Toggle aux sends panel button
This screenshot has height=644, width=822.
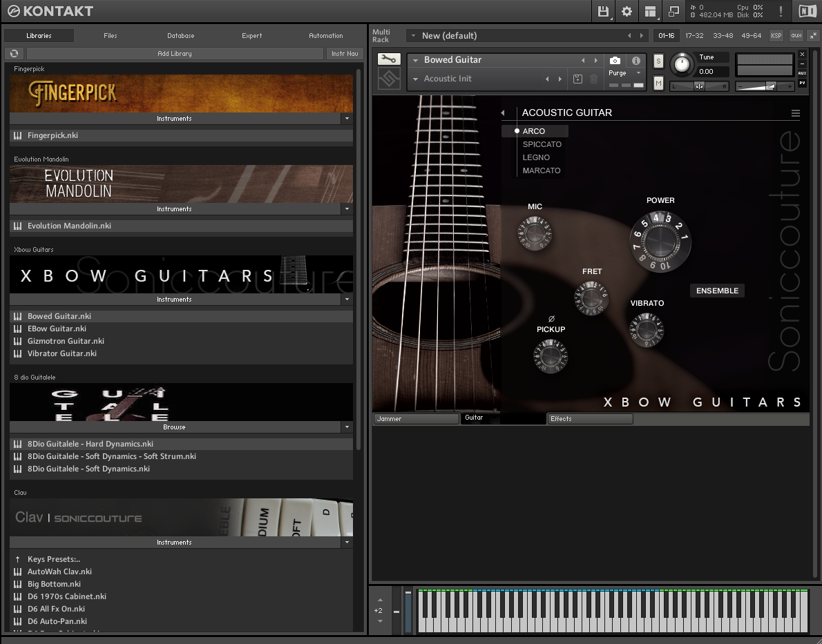pyautogui.click(x=796, y=36)
